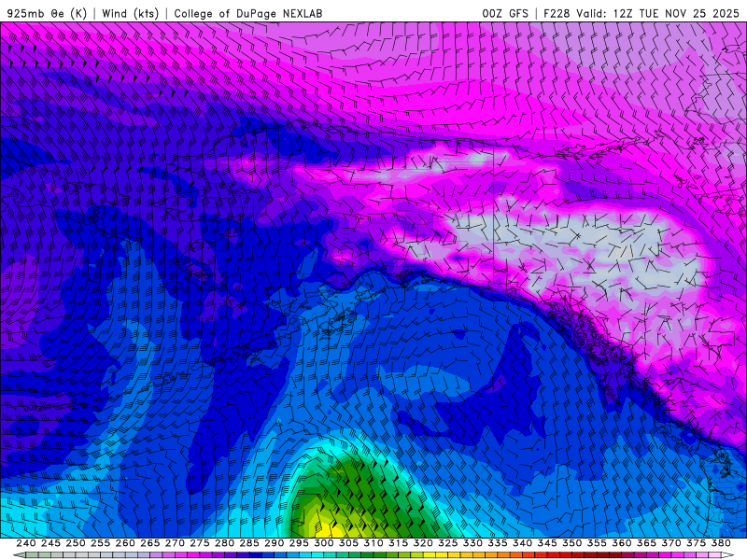Click the 365 legend value
747x560 pixels.
click(x=646, y=543)
